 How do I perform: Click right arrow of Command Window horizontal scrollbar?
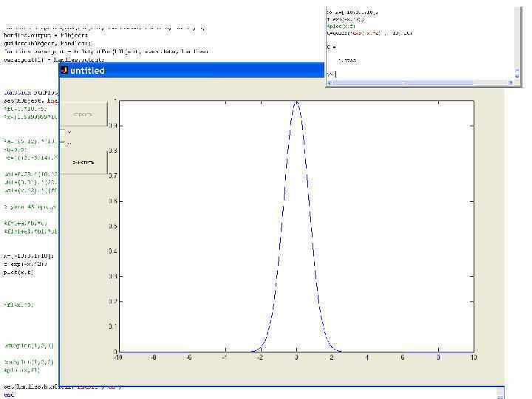click(x=510, y=83)
